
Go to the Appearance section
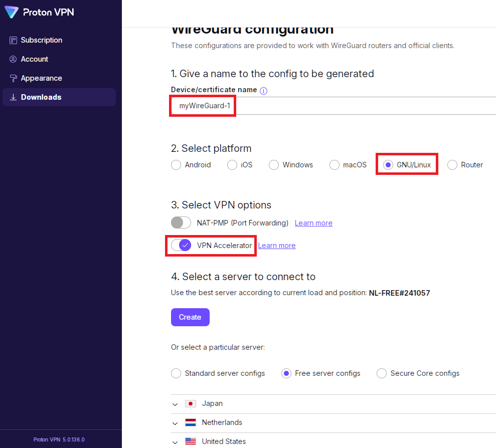pyautogui.click(x=41, y=78)
